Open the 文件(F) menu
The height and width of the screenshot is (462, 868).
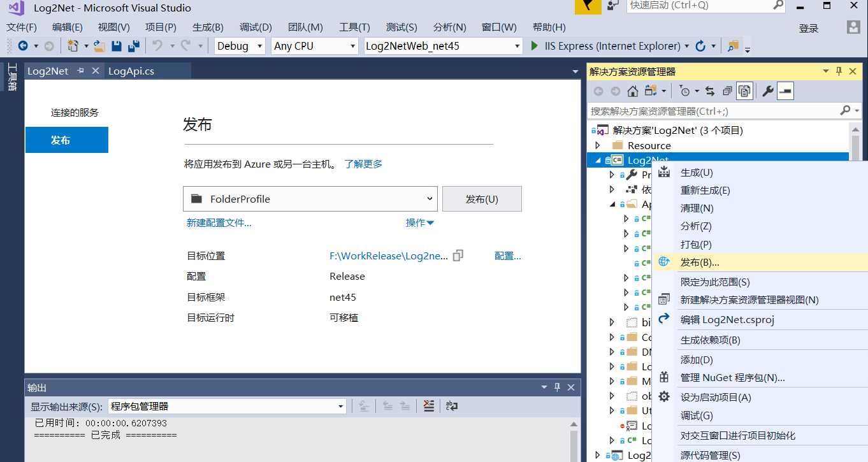(22, 27)
